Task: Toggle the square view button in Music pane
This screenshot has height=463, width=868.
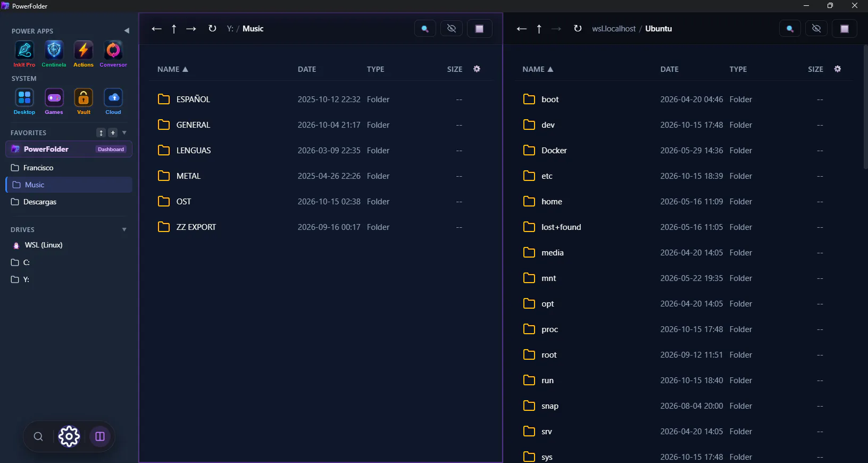Action: (x=479, y=29)
